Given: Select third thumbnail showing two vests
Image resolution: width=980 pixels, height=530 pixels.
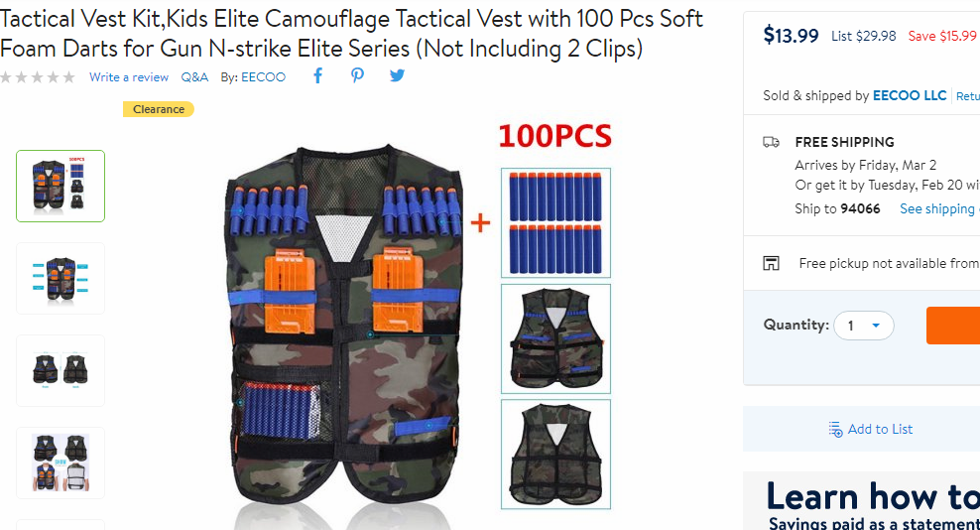Looking at the screenshot, I should [61, 370].
